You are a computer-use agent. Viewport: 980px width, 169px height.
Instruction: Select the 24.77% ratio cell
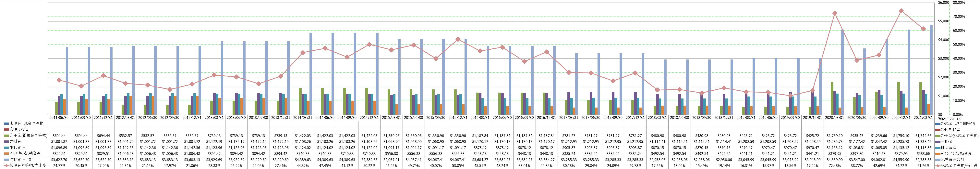(x=59, y=166)
